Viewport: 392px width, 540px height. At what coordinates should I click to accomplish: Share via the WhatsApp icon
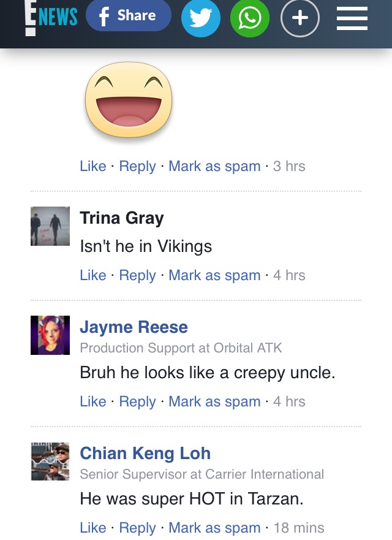[250, 18]
